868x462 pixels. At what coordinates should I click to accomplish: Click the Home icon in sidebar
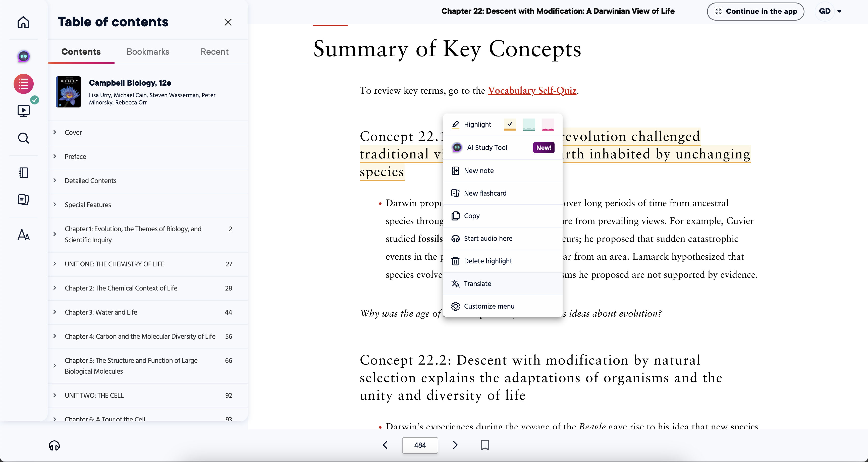pyautogui.click(x=23, y=22)
